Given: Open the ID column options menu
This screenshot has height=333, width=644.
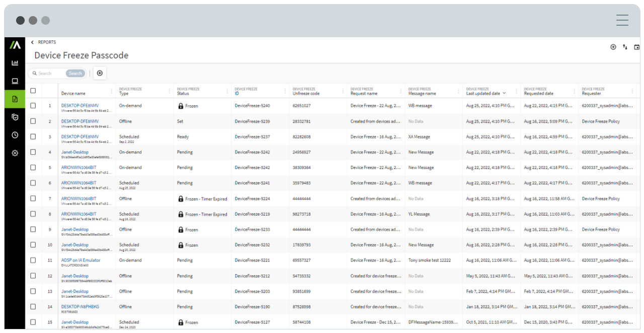Looking at the screenshot, I should pos(285,91).
